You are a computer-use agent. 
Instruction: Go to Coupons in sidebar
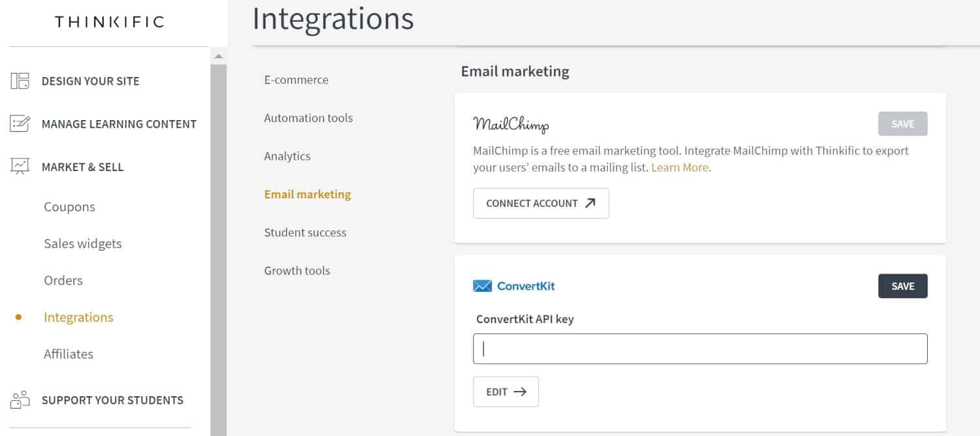(x=69, y=207)
